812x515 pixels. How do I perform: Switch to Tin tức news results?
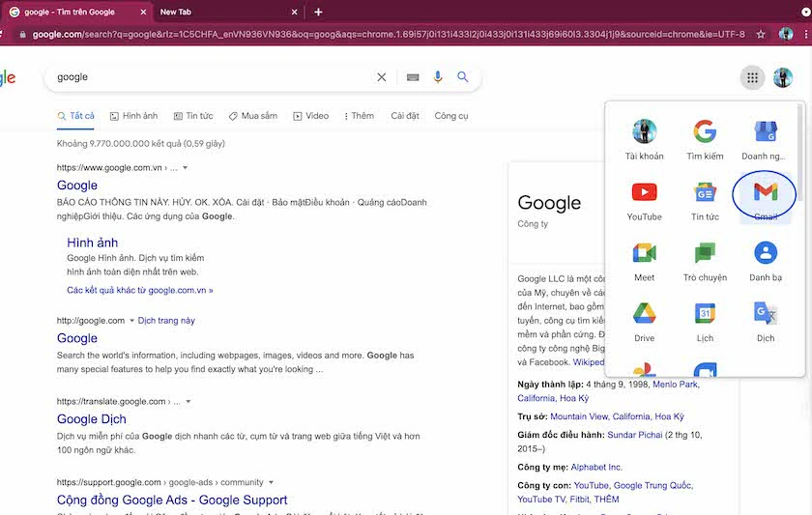click(193, 116)
